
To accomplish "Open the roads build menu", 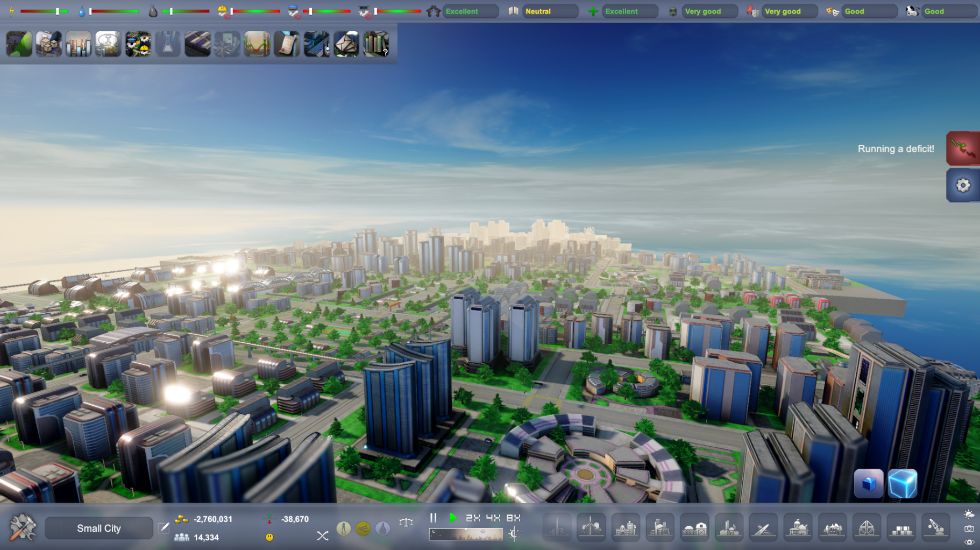I will click(x=763, y=527).
